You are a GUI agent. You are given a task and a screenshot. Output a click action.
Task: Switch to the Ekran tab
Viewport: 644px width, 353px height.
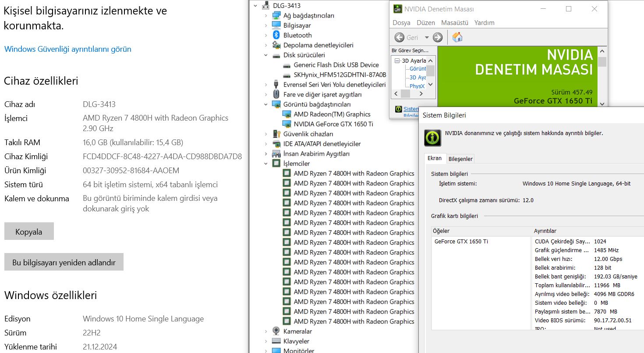click(x=435, y=158)
